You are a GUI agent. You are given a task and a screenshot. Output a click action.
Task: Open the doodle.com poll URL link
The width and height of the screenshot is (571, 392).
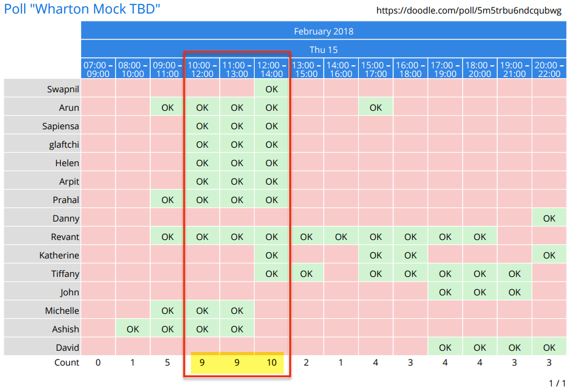(468, 10)
